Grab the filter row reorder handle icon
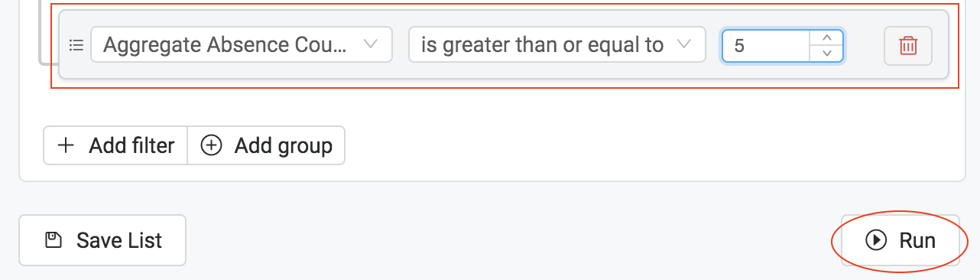The image size is (980, 280). 76,45
